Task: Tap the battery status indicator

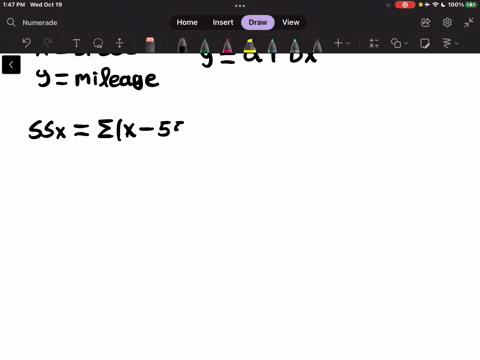Action: tap(471, 5)
